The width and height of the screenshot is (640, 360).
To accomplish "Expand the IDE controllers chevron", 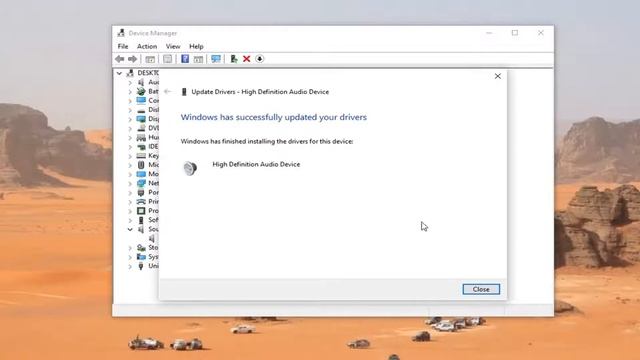I will point(130,147).
